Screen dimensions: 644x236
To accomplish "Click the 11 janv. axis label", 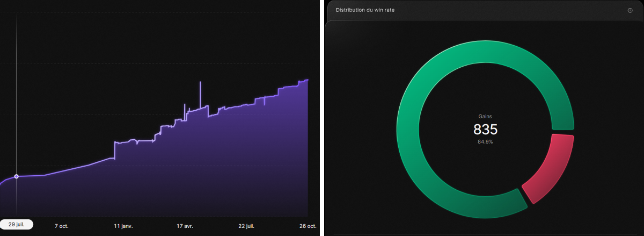I will click(x=123, y=226).
